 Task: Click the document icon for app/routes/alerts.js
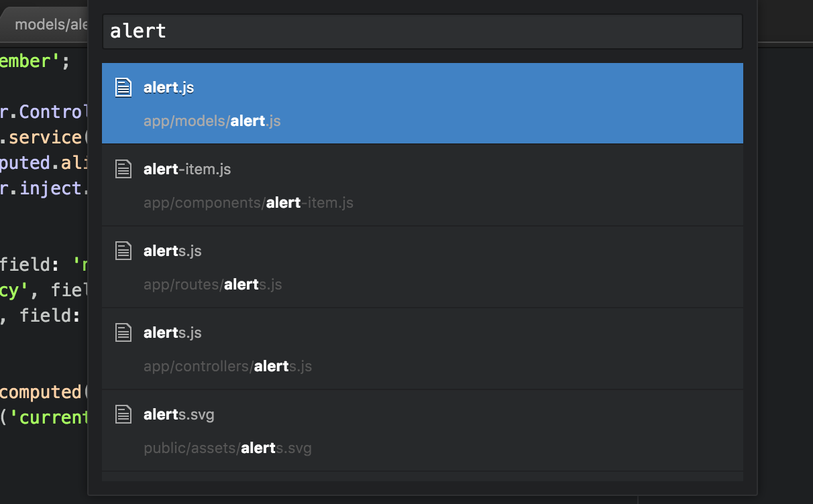pos(123,250)
